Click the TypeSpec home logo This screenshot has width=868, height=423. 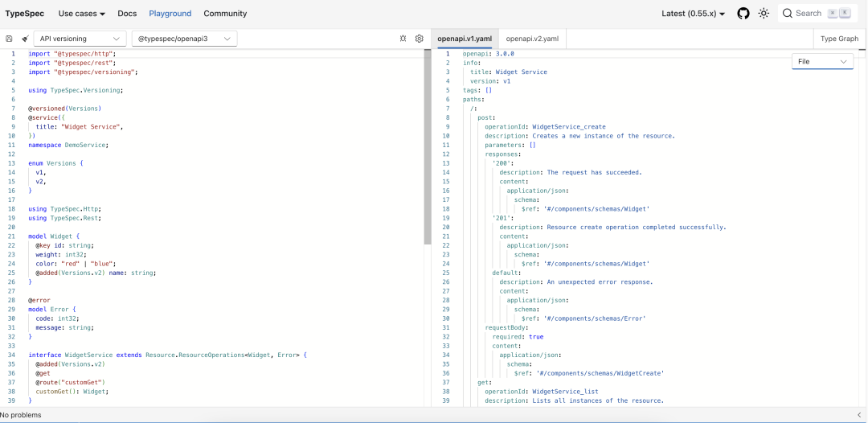pos(25,14)
